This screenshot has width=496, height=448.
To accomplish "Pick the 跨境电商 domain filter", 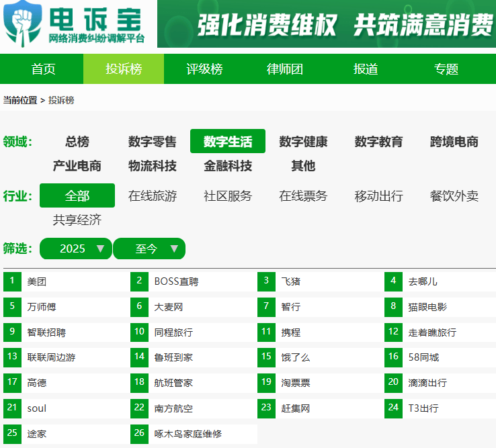I will [x=454, y=141].
